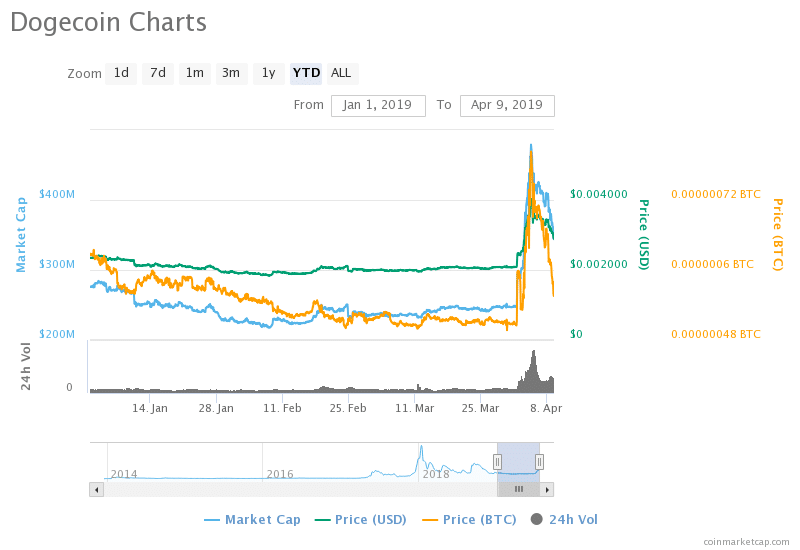The image size is (800, 550).
Task: Click the 11. Mar axis label
Action: 414,408
